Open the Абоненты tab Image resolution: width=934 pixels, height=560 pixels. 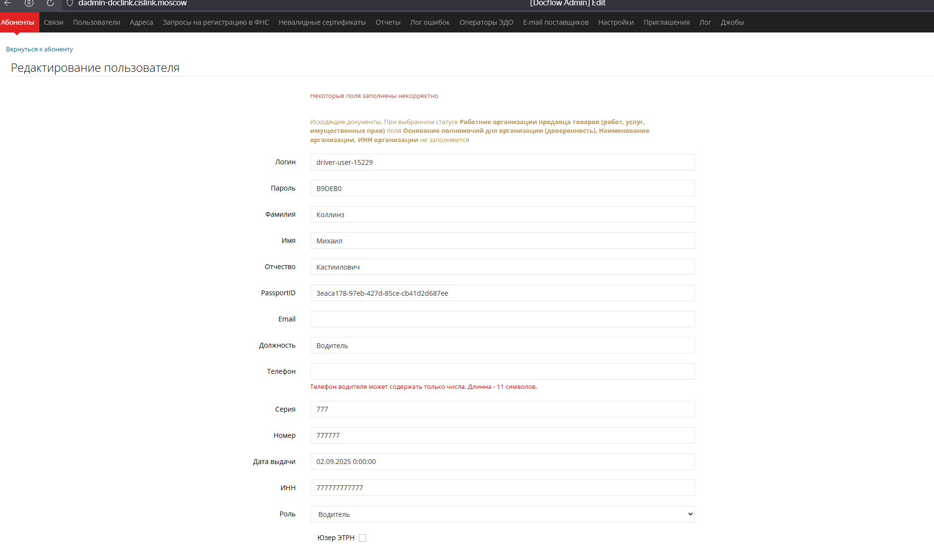(x=17, y=22)
